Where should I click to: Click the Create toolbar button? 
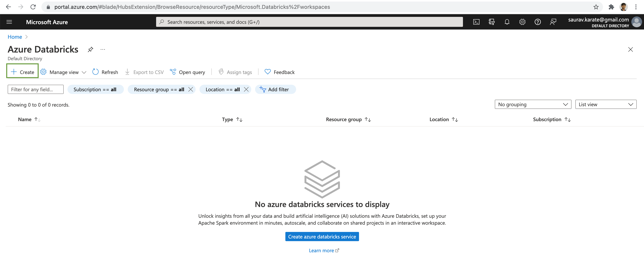point(22,72)
